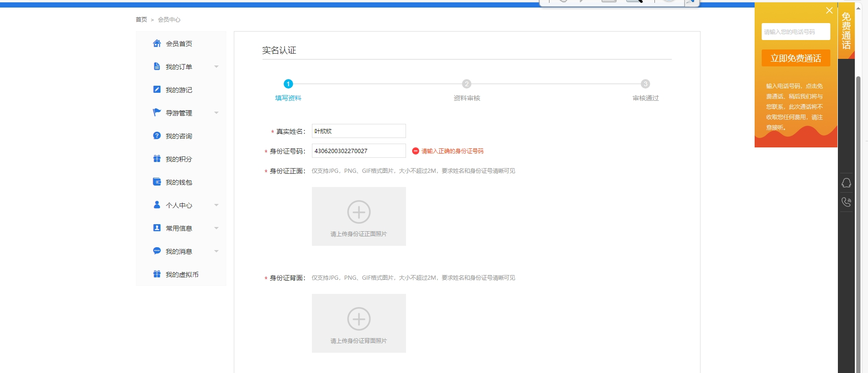868x373 pixels.
Task: Open 我的虚拟币 menu item
Action: pyautogui.click(x=182, y=275)
